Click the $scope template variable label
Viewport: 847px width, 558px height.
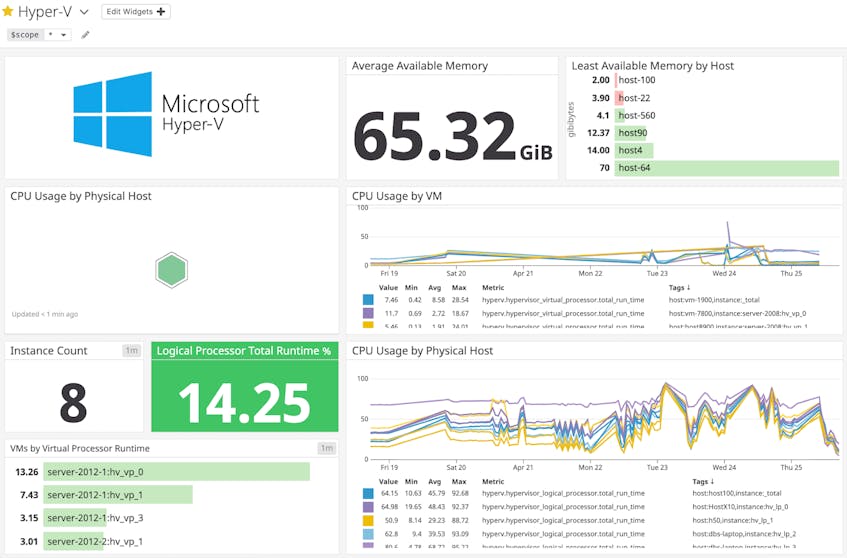(x=25, y=35)
